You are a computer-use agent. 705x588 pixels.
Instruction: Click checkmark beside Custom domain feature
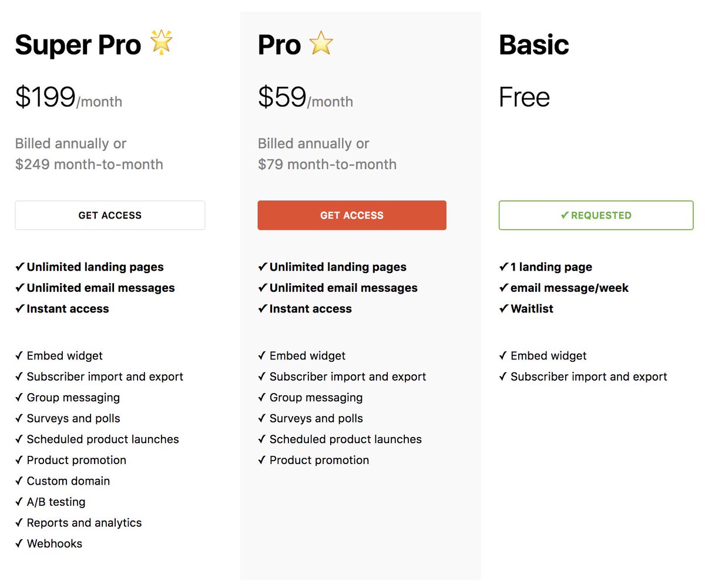click(19, 481)
